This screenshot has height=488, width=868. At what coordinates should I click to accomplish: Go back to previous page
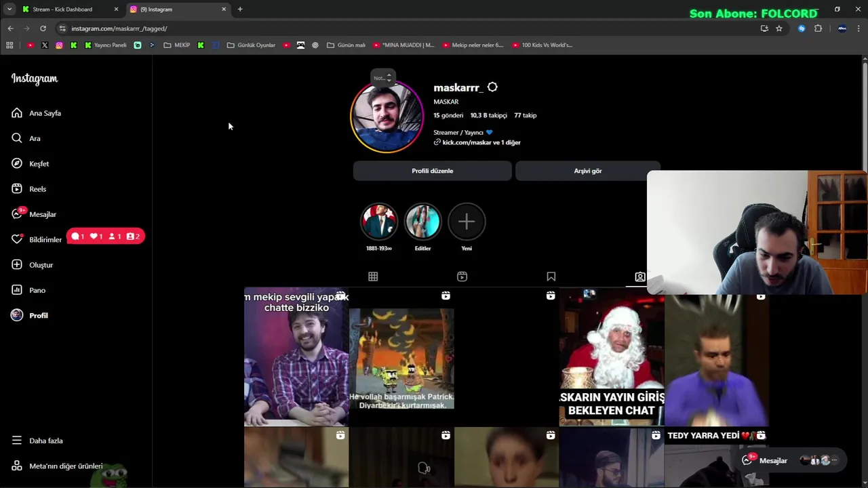tap(10, 28)
